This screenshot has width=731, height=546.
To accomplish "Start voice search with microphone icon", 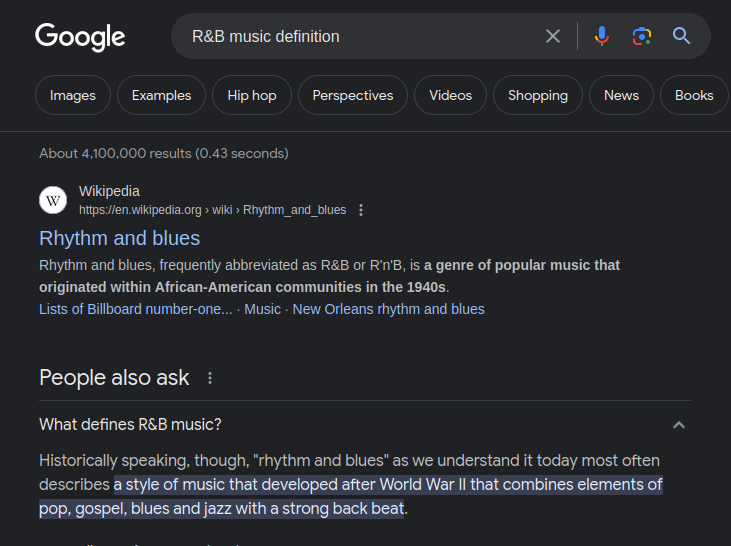I will pyautogui.click(x=602, y=36).
